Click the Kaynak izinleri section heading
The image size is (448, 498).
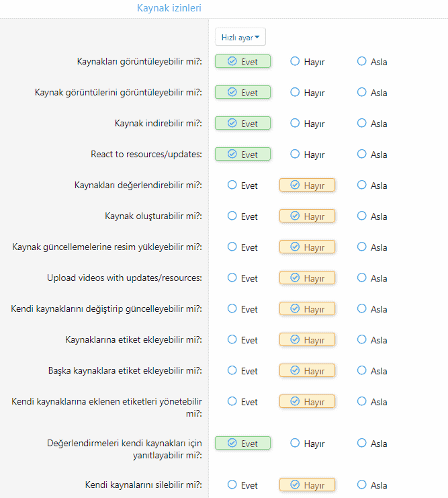pyautogui.click(x=169, y=8)
